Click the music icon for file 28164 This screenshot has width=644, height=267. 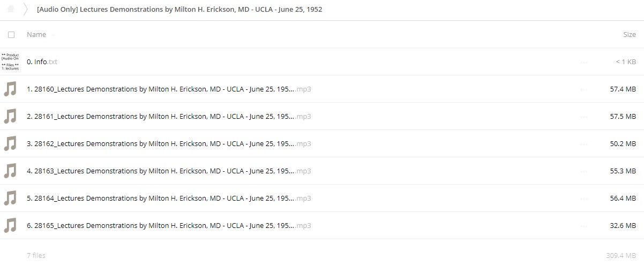tap(10, 198)
